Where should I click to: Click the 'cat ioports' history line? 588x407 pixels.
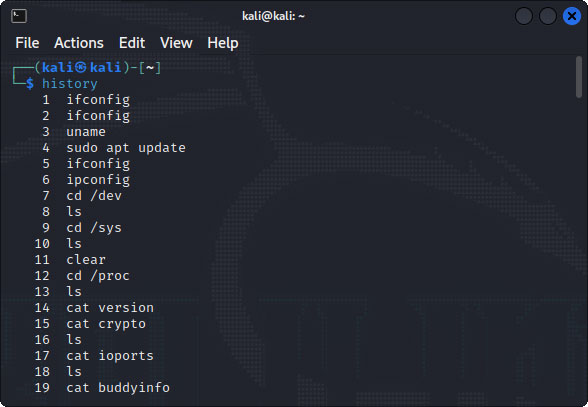(110, 356)
